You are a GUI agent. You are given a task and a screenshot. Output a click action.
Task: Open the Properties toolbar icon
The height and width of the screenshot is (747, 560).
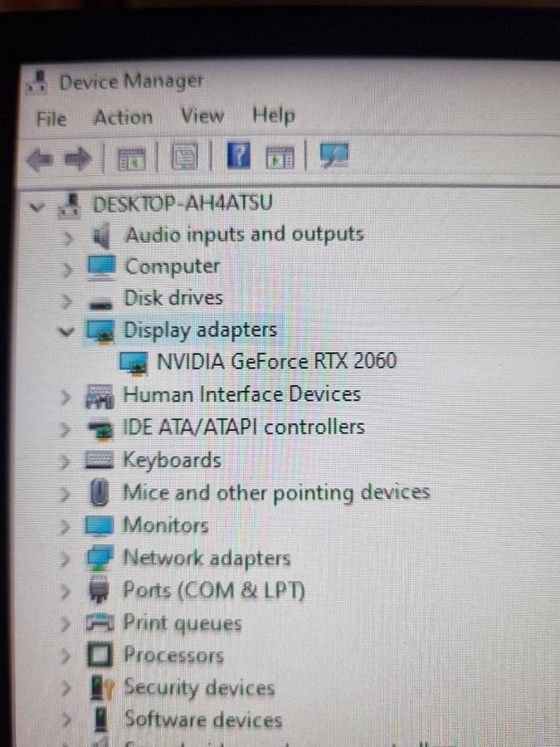[x=184, y=156]
